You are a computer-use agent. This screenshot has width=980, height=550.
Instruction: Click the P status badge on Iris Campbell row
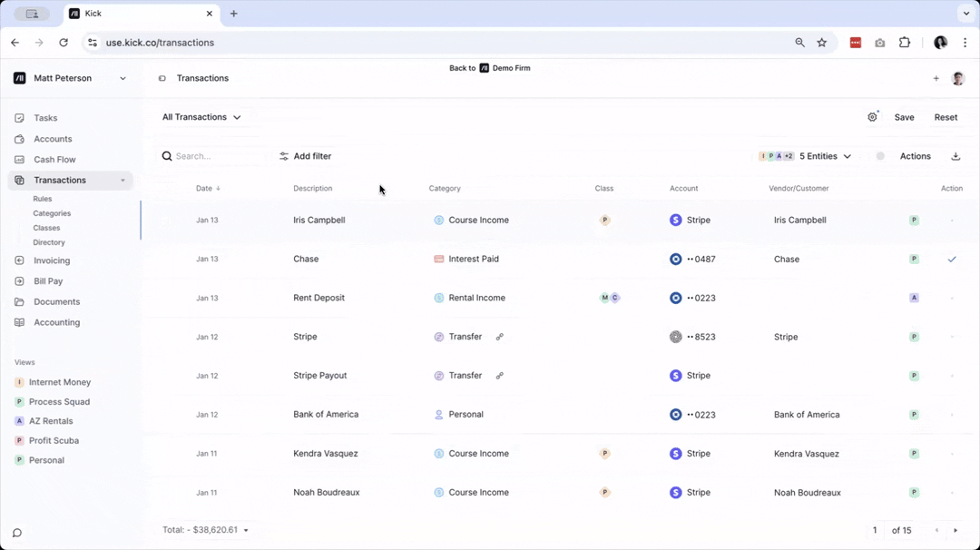[x=914, y=220]
